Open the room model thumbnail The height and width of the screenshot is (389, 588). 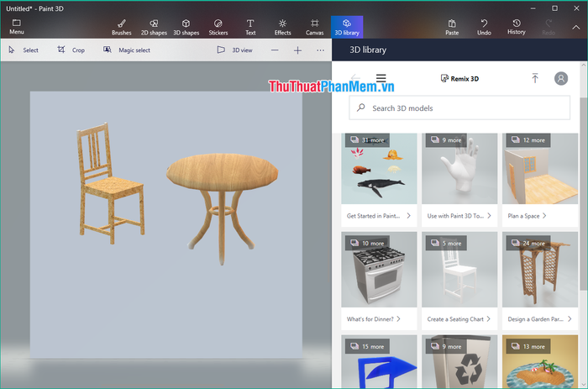540,168
